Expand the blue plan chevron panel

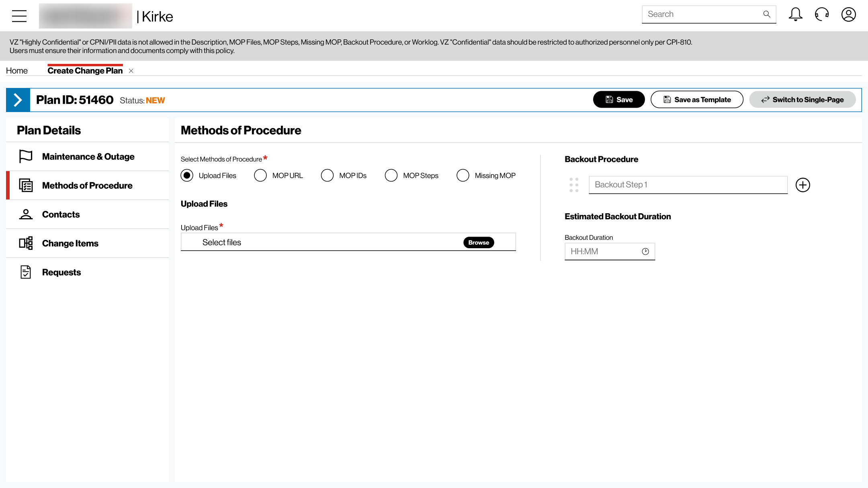click(18, 100)
